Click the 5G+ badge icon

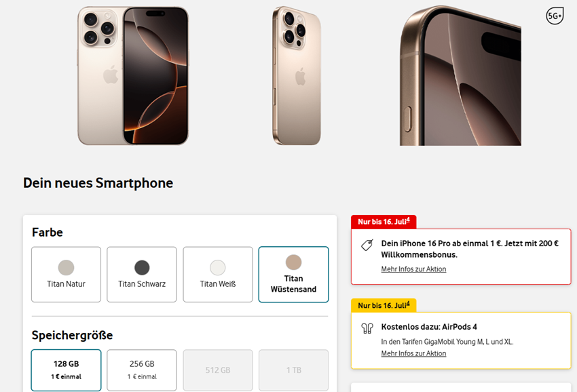click(x=555, y=16)
